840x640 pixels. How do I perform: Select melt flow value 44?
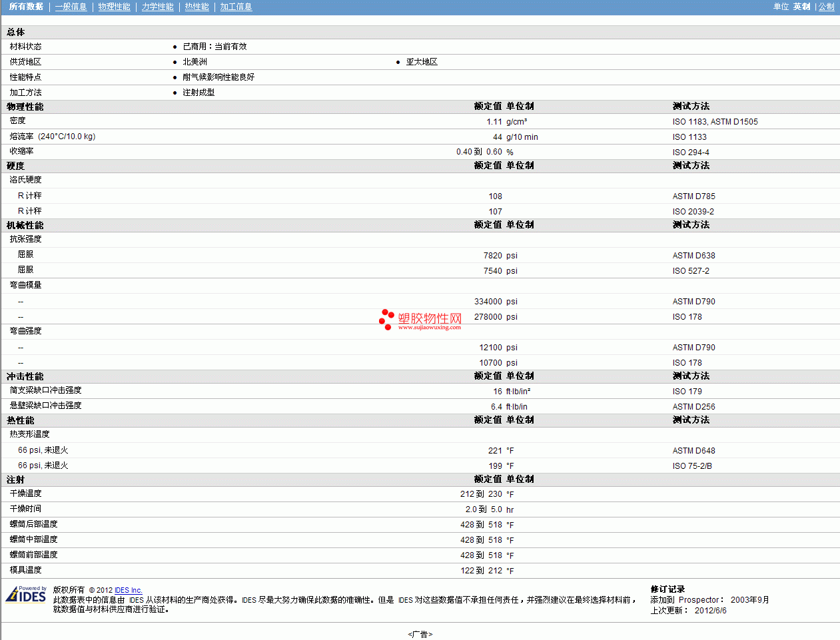498,137
